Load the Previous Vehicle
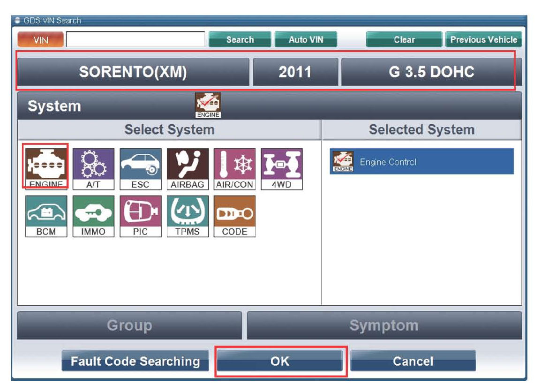The height and width of the screenshot is (392, 541). [x=483, y=40]
